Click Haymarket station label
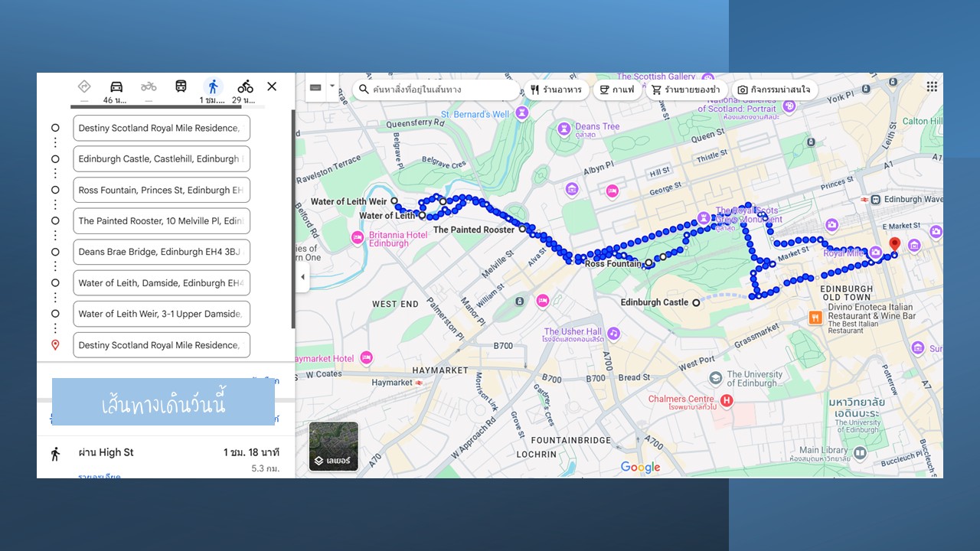This screenshot has width=980, height=551. pyautogui.click(x=392, y=383)
